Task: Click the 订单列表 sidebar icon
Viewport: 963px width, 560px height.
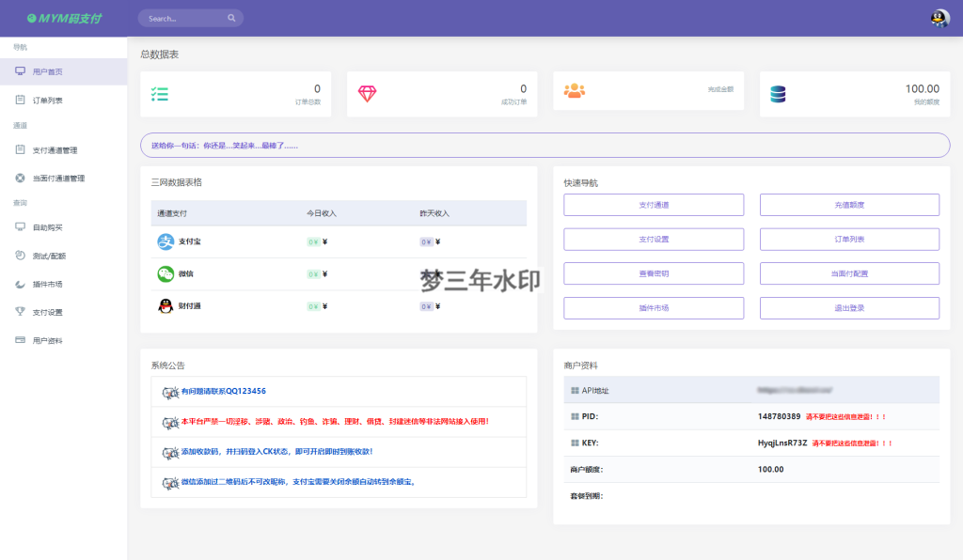Action: pos(21,100)
